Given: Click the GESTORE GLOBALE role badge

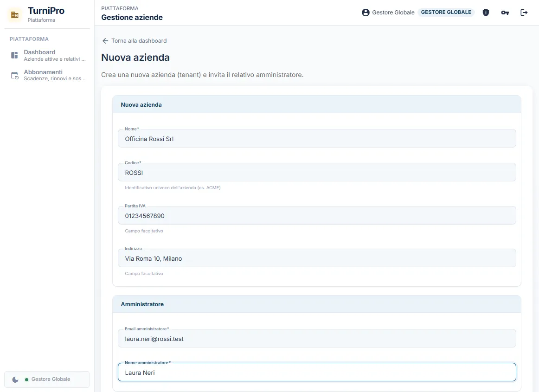Looking at the screenshot, I should (446, 13).
